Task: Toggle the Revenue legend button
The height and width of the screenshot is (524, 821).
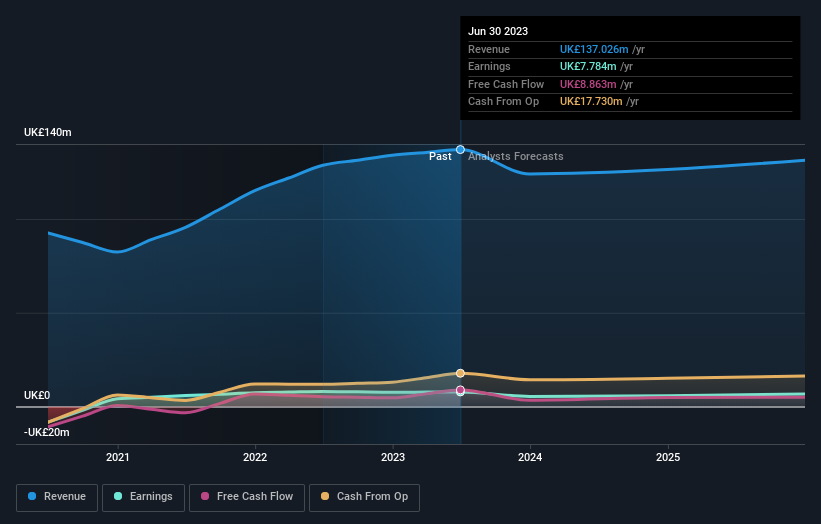Action: click(57, 497)
